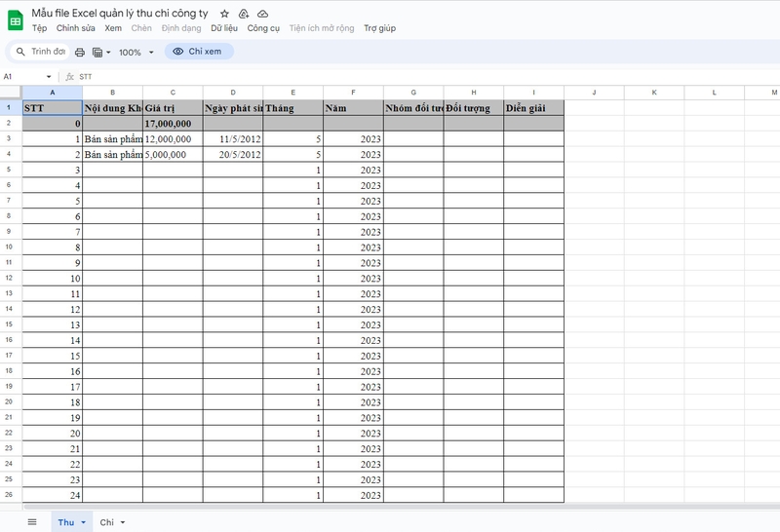Click the Tháng header cell
This screenshot has height=532, width=780.
click(293, 108)
